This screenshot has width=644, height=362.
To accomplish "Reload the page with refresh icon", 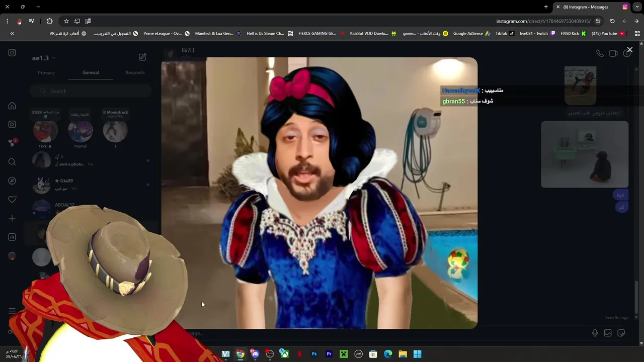I will [612, 21].
